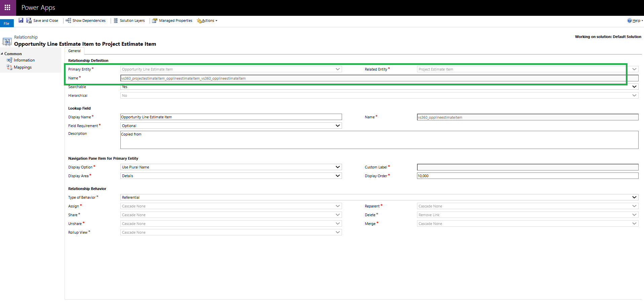Open Solution Layers from toolbar
Screen dimensions: 644x308
(129, 21)
